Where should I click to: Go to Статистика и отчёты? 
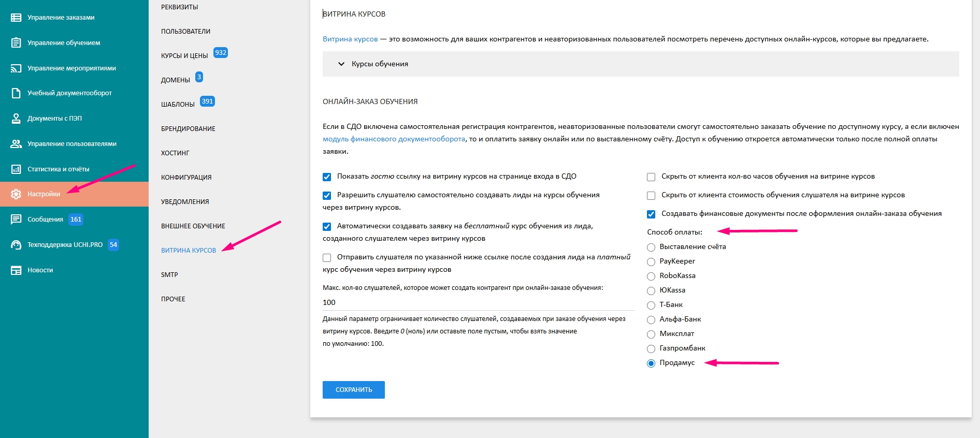click(x=58, y=169)
